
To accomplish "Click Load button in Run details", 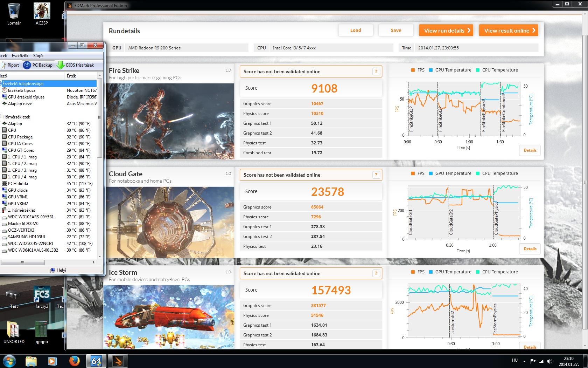I will click(356, 30).
